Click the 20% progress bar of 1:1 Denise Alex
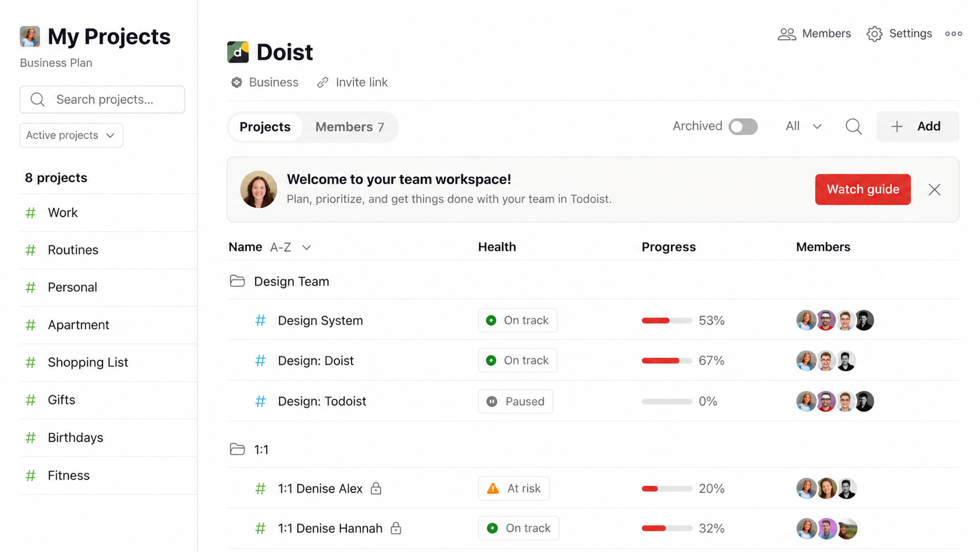This screenshot has width=980, height=552. tap(667, 489)
